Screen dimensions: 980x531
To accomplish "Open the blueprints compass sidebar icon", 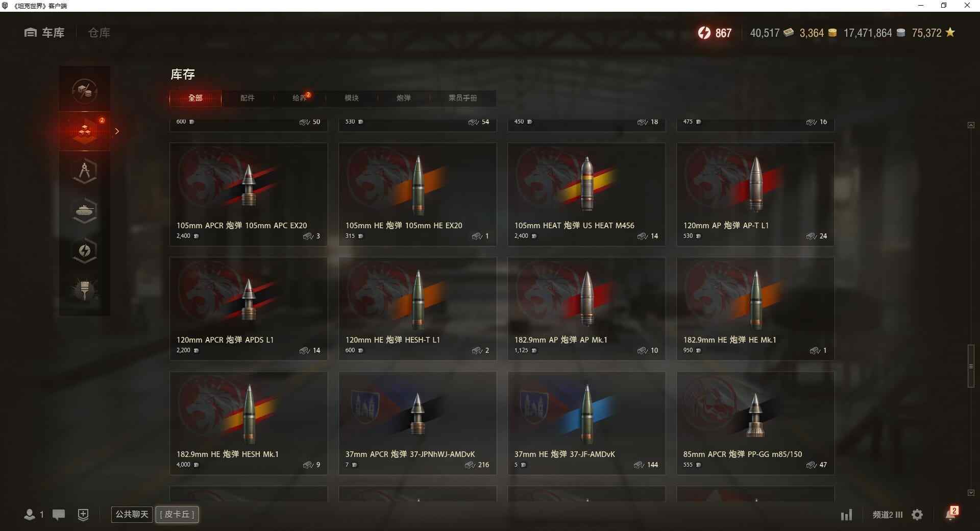I will point(85,171).
